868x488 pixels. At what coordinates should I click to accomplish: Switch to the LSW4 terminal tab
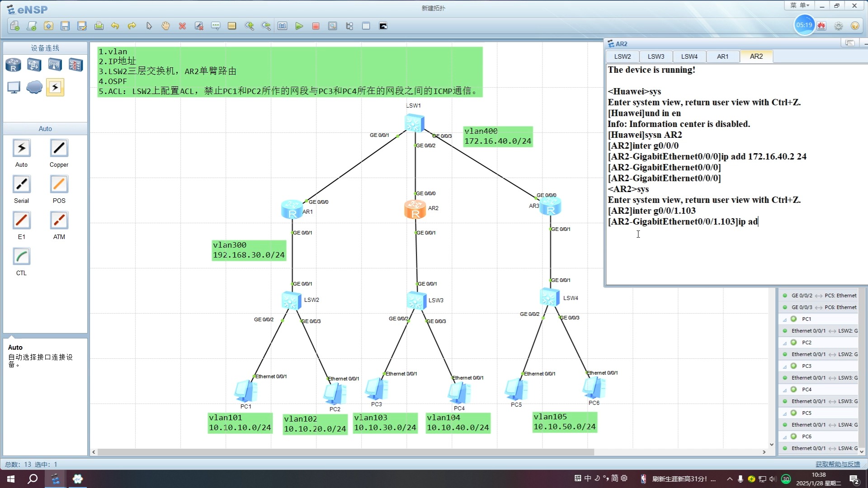point(689,56)
